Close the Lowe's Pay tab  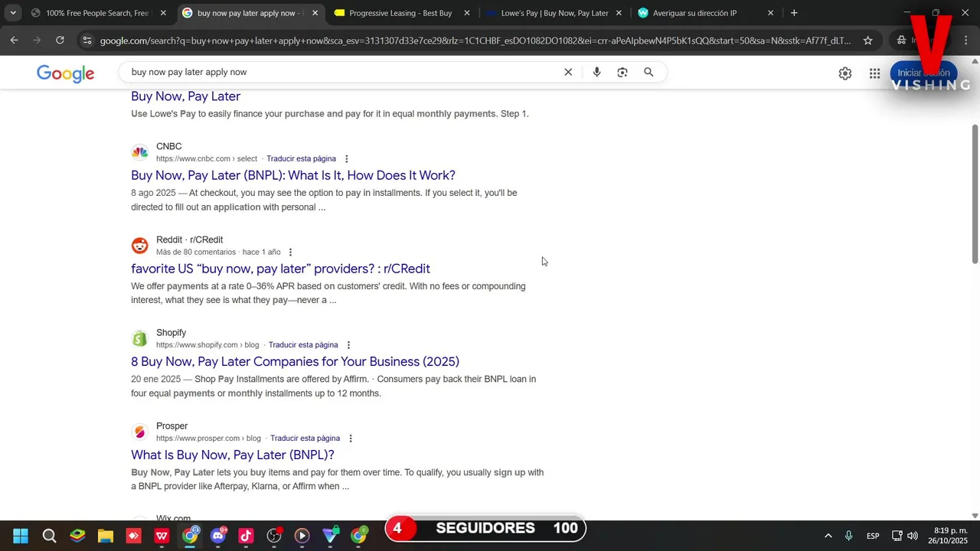pyautogui.click(x=619, y=13)
